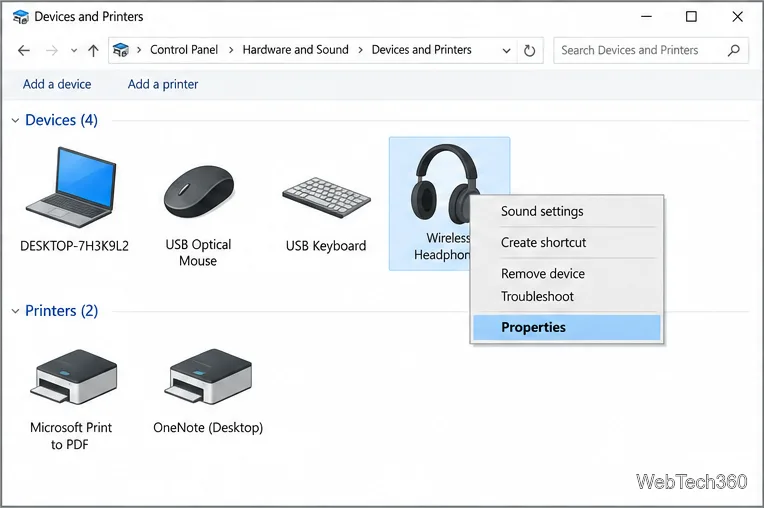This screenshot has height=508, width=764.
Task: Expand chevron after Hardware and Sound breadcrumb
Action: click(361, 50)
